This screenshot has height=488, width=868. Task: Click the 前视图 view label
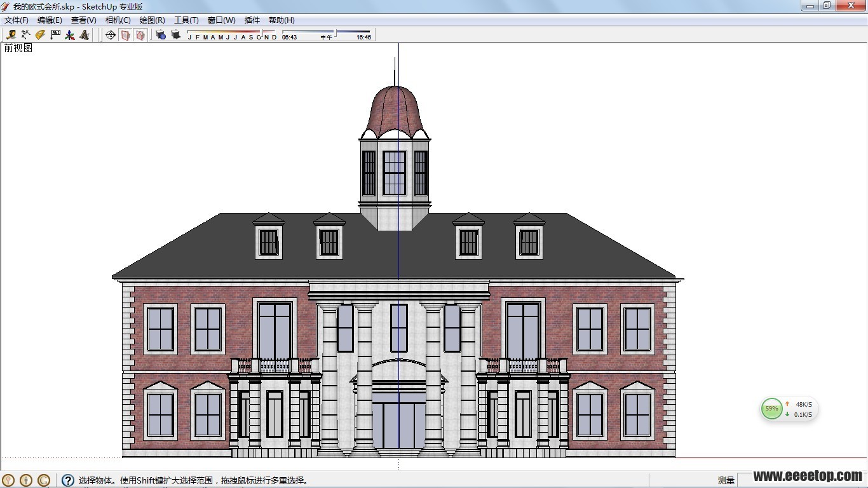[18, 48]
